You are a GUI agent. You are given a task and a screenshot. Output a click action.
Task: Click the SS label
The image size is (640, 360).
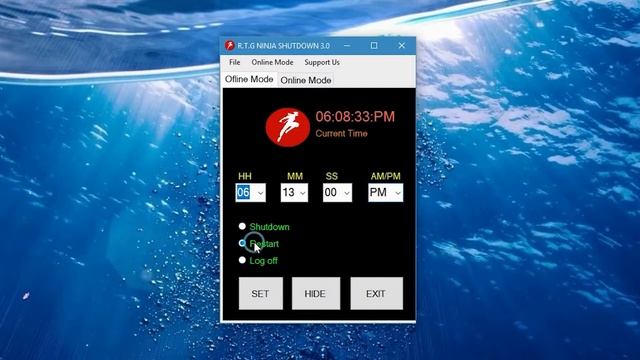pyautogui.click(x=332, y=176)
